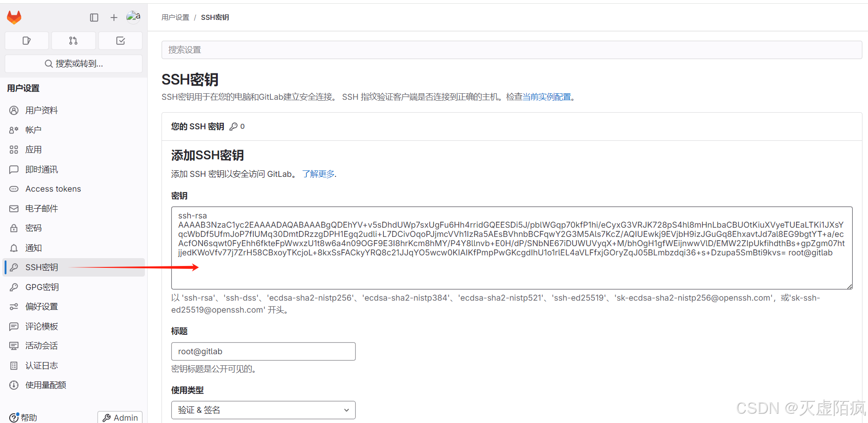Click the 用户资料 person icon
868x423 pixels.
[14, 110]
